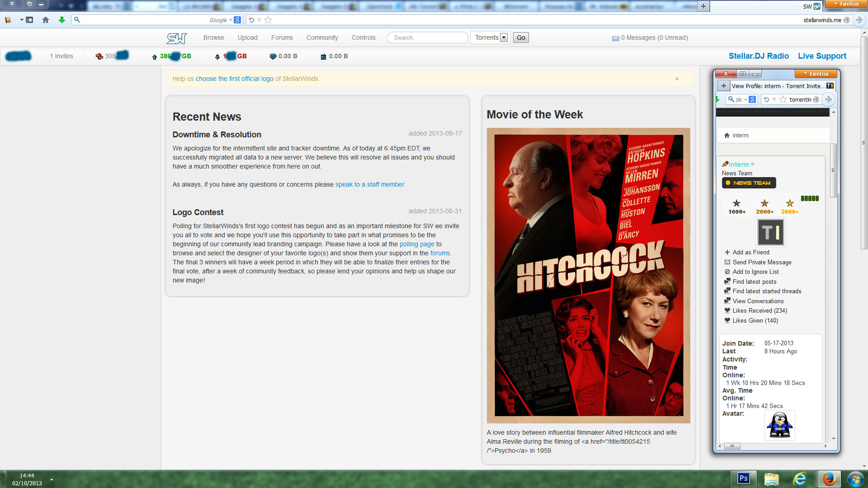Image resolution: width=868 pixels, height=488 pixels.
Task: Go to the browser home page in the main window
Action: (x=46, y=20)
